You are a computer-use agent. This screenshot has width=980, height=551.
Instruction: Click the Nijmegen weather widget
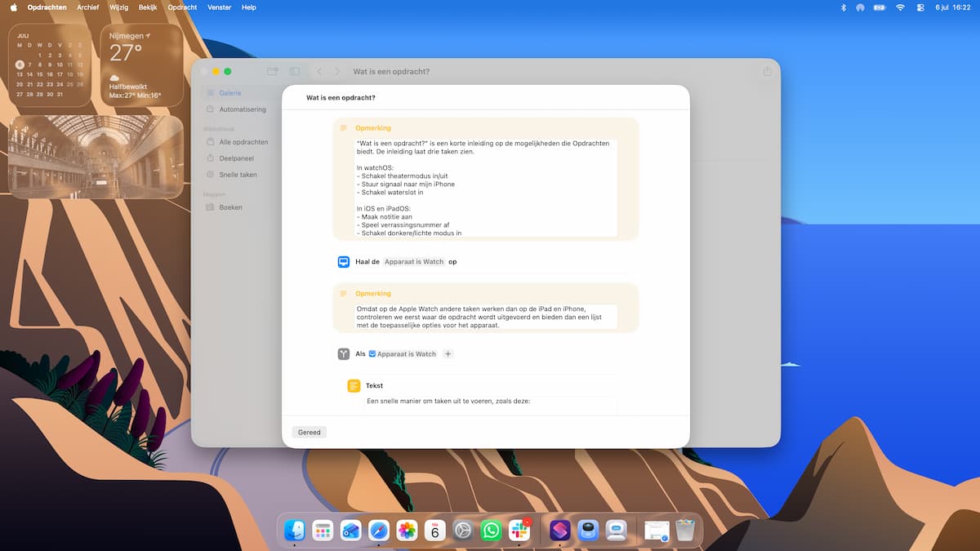coord(142,65)
